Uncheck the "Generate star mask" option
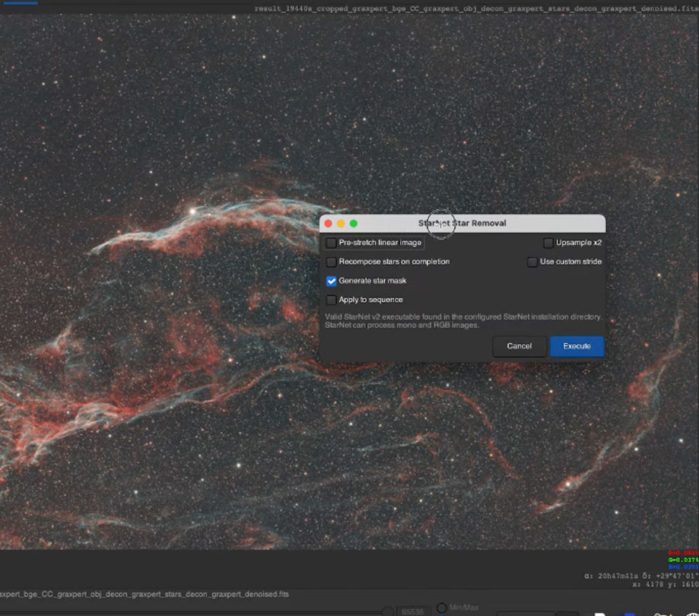The width and height of the screenshot is (699, 616). tap(332, 281)
